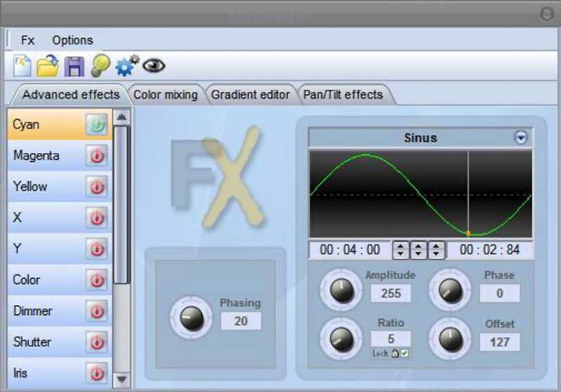Open the Fx menu
This screenshot has height=392, width=561.
[x=27, y=40]
